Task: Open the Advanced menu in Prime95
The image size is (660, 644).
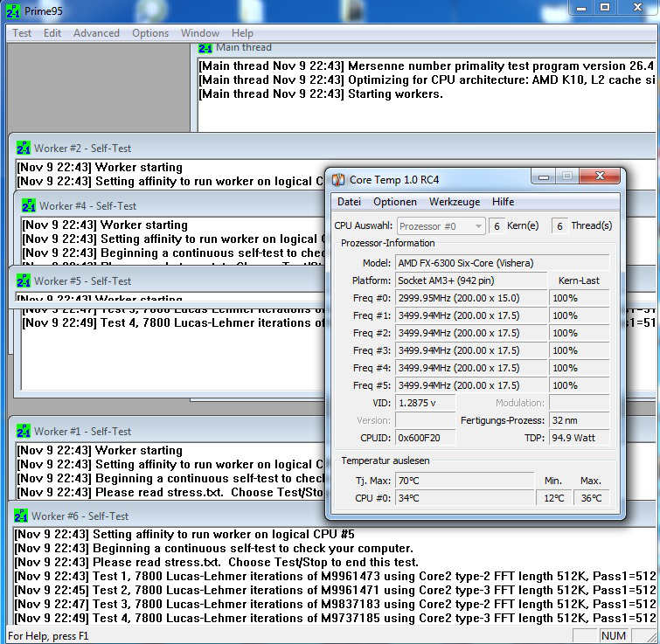Action: (96, 33)
